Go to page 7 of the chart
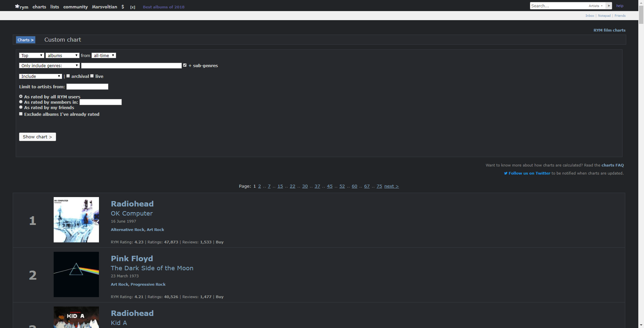644x328 pixels. coord(269,186)
